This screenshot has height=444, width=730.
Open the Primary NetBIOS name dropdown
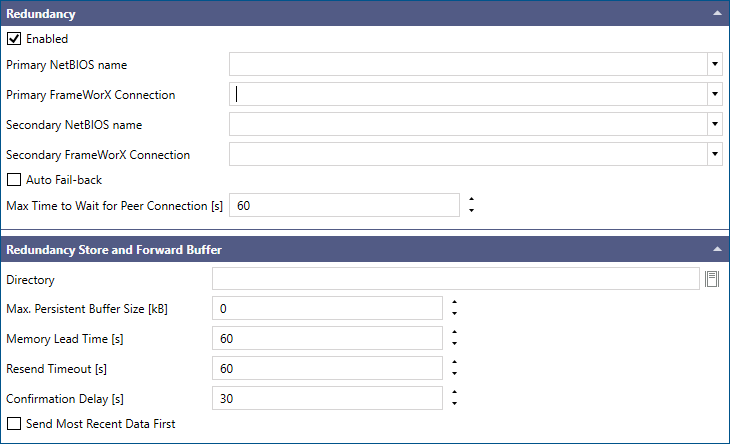pos(715,64)
